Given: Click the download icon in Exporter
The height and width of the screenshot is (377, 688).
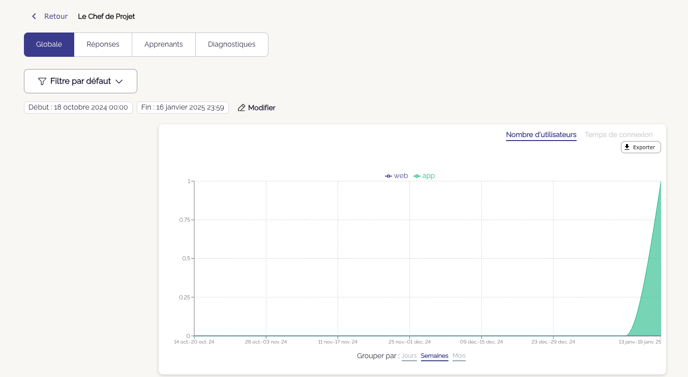Looking at the screenshot, I should (x=627, y=147).
